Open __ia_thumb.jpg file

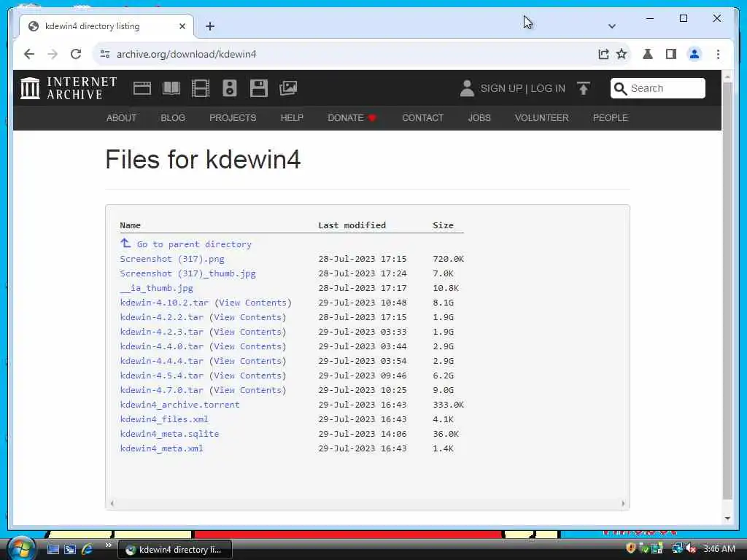click(156, 287)
